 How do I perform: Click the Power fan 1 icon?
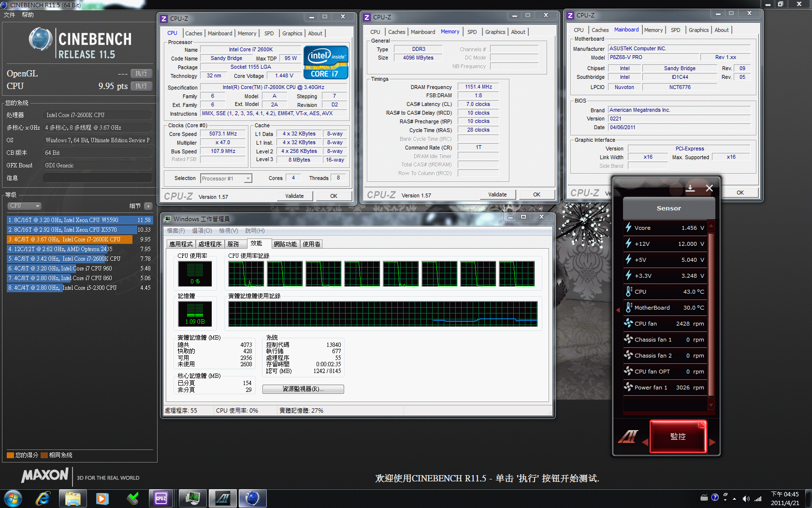(628, 387)
